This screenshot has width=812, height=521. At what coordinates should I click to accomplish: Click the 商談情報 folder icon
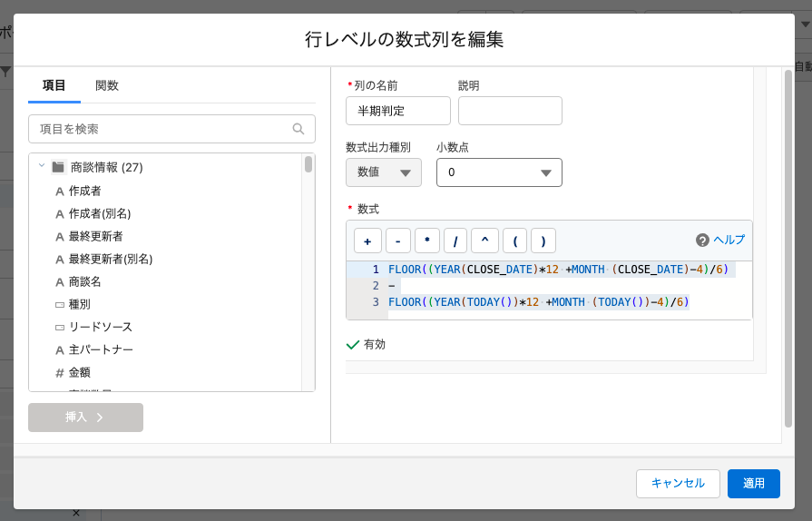[58, 167]
